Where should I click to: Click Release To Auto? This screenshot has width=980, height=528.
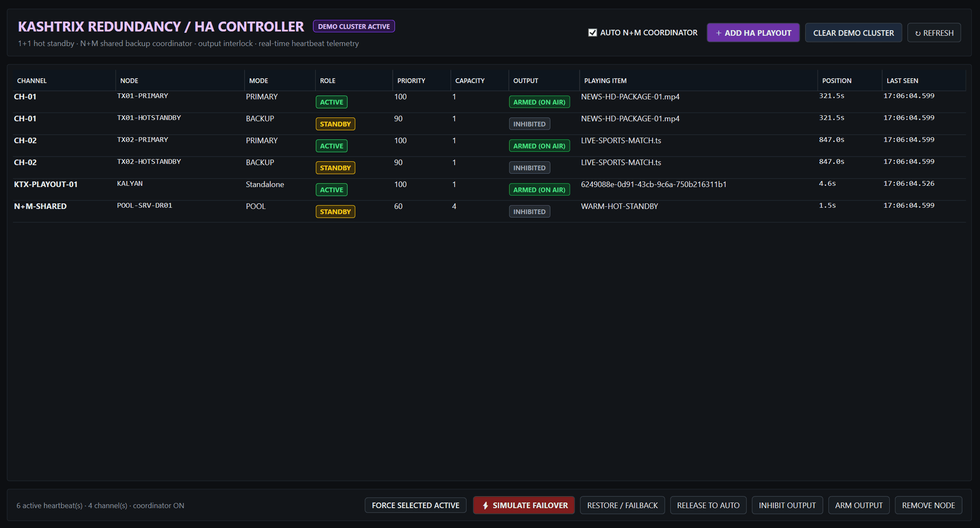click(708, 505)
